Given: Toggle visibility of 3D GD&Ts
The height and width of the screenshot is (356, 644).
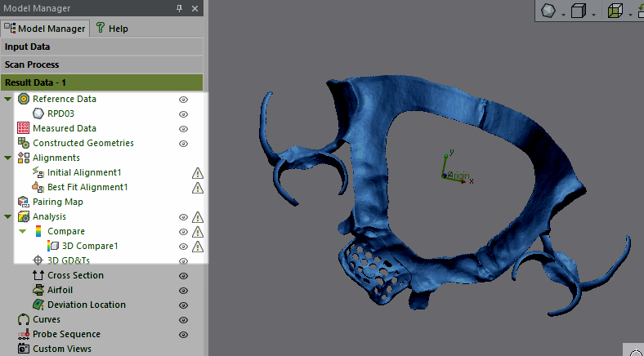Looking at the screenshot, I should pos(183,260).
